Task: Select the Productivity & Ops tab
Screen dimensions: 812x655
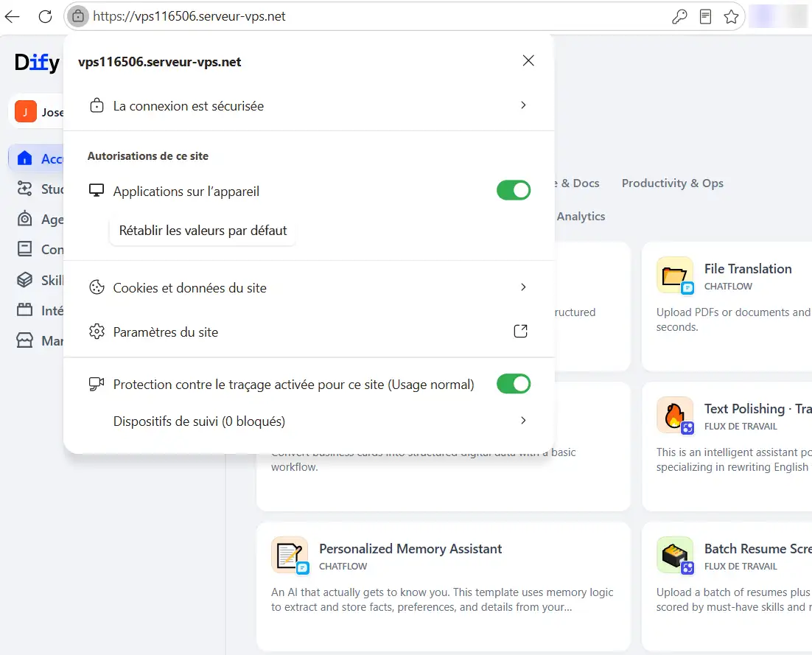Action: tap(672, 183)
